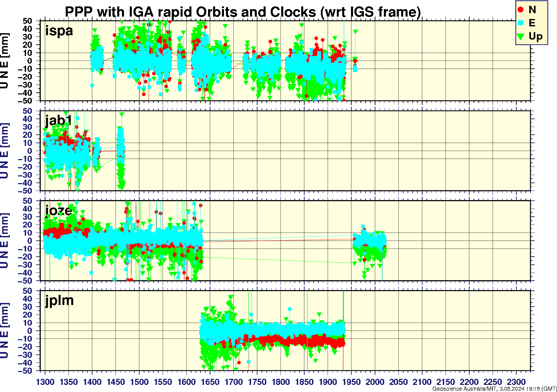This screenshot has height=392, width=557.
Task: Click the x-axis label 1600
Action: click(186, 382)
